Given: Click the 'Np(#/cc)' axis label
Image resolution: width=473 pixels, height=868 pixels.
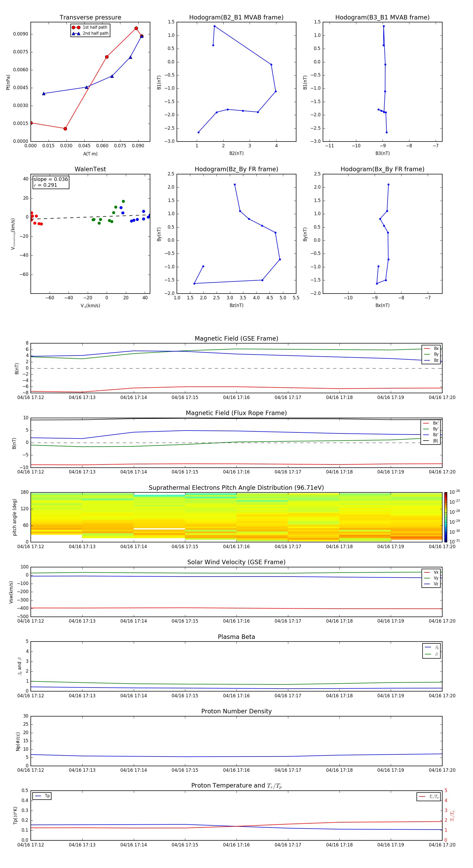Looking at the screenshot, I should pos(18,741).
